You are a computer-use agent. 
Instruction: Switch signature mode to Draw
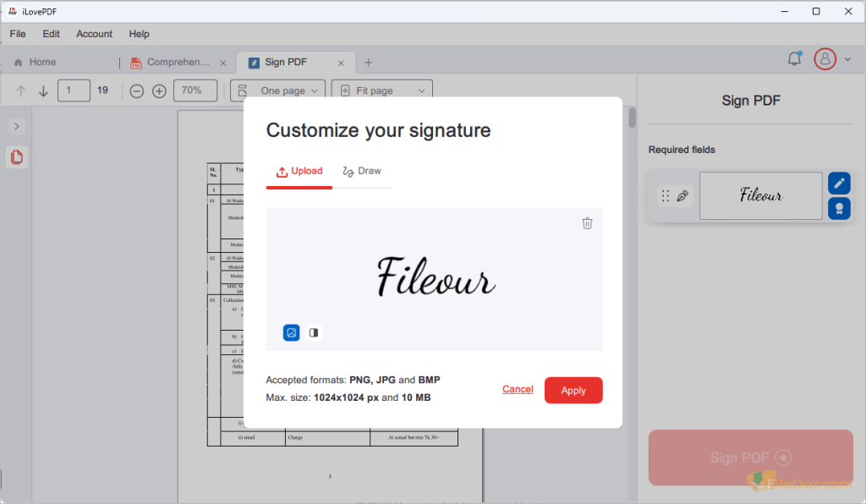(363, 170)
